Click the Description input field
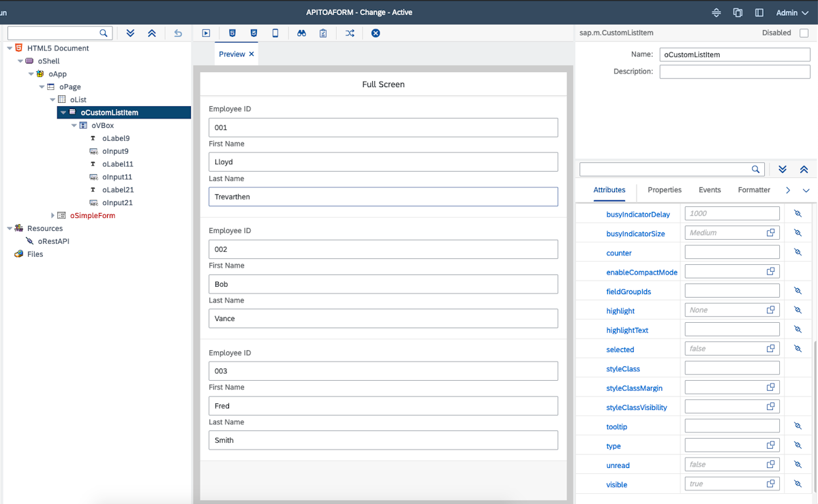 click(735, 72)
